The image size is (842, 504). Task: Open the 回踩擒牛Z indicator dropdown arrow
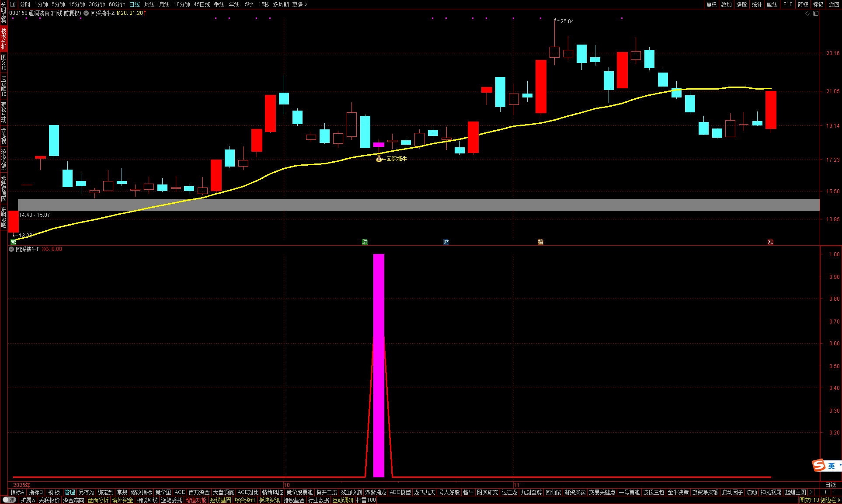(87, 13)
